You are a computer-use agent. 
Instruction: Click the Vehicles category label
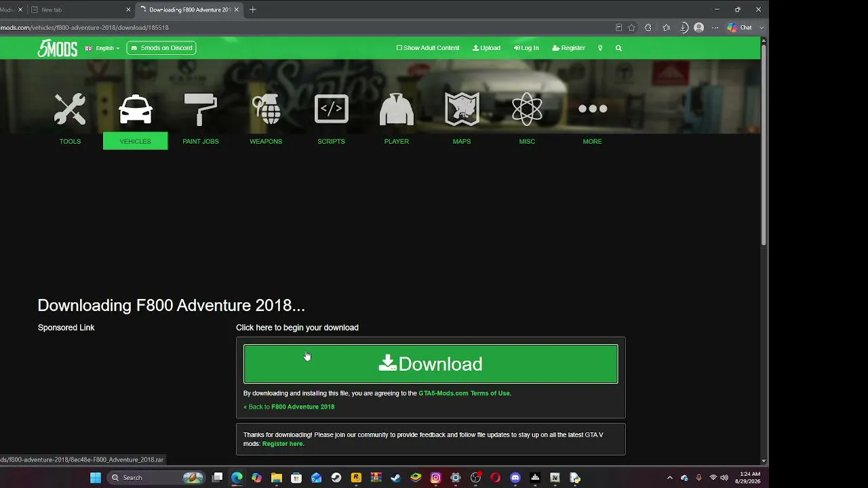click(x=135, y=142)
